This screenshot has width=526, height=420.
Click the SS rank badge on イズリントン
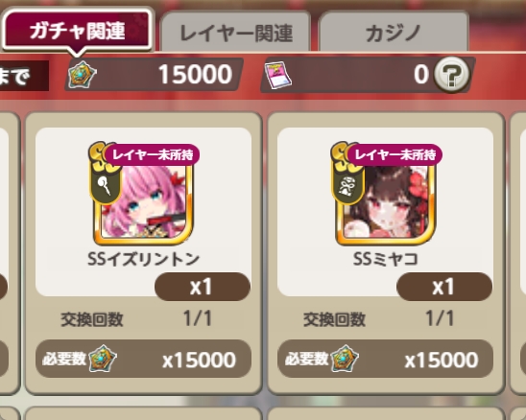pos(99,156)
